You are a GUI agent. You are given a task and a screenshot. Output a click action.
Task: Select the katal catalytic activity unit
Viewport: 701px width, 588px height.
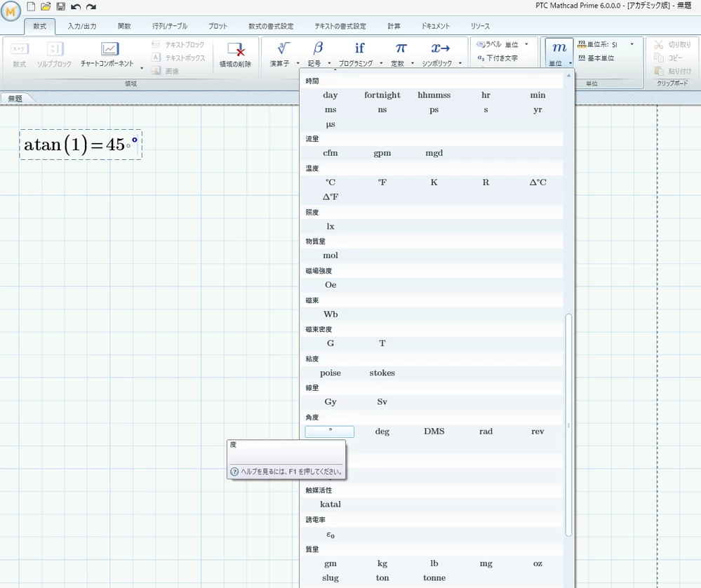click(x=331, y=505)
